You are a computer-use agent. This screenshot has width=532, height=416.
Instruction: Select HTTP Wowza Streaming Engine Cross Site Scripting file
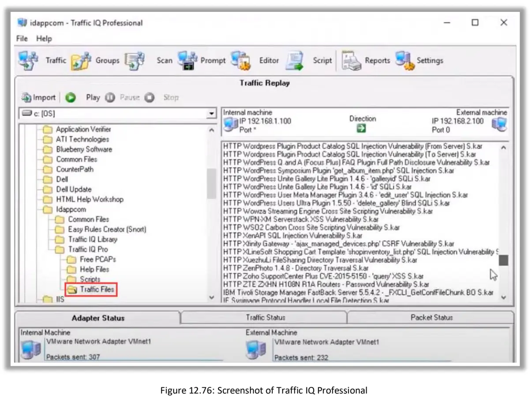click(x=328, y=212)
